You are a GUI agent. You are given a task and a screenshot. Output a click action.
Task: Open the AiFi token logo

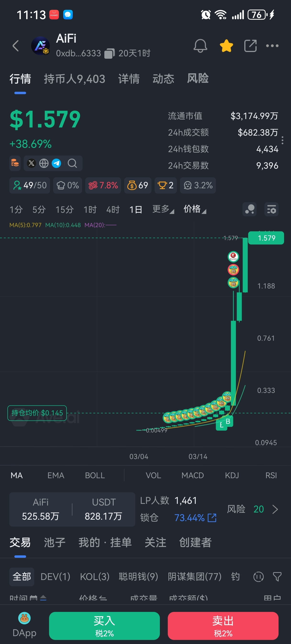[40, 46]
